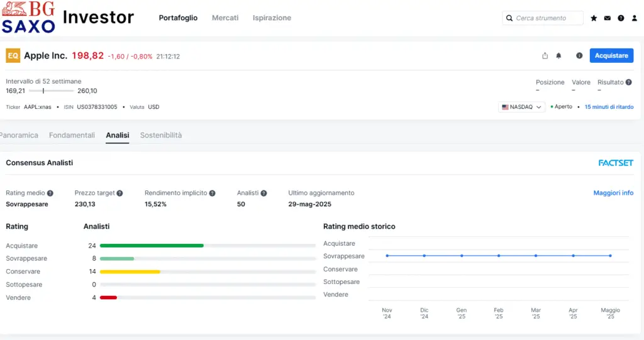Click the ISIN value US0378331005

(x=97, y=107)
